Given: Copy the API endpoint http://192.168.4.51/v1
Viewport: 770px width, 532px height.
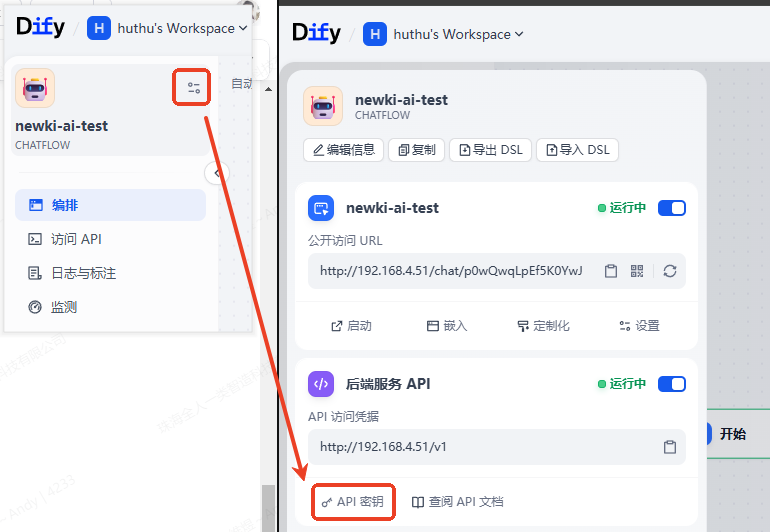Looking at the screenshot, I should click(x=670, y=447).
